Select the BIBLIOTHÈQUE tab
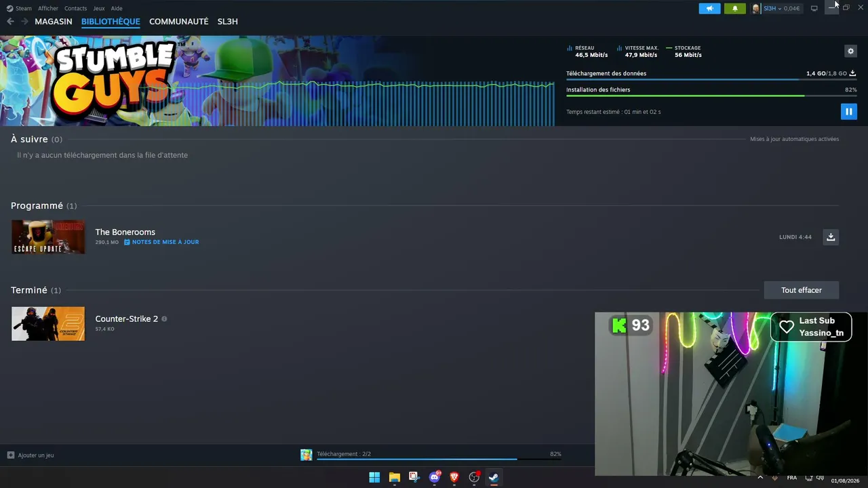This screenshot has width=868, height=488. pos(111,22)
